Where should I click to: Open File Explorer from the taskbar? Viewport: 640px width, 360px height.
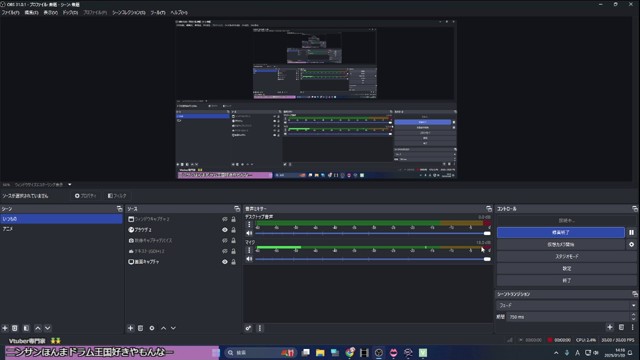320,353
